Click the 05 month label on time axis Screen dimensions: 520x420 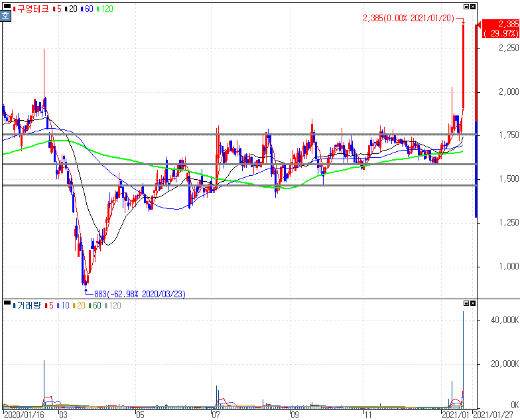tap(141, 415)
